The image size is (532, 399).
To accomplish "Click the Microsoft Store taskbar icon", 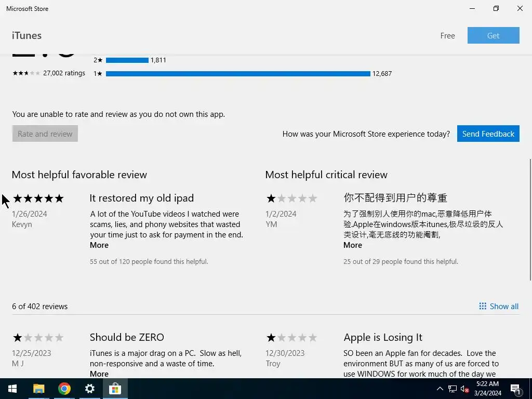I will 115,389.
